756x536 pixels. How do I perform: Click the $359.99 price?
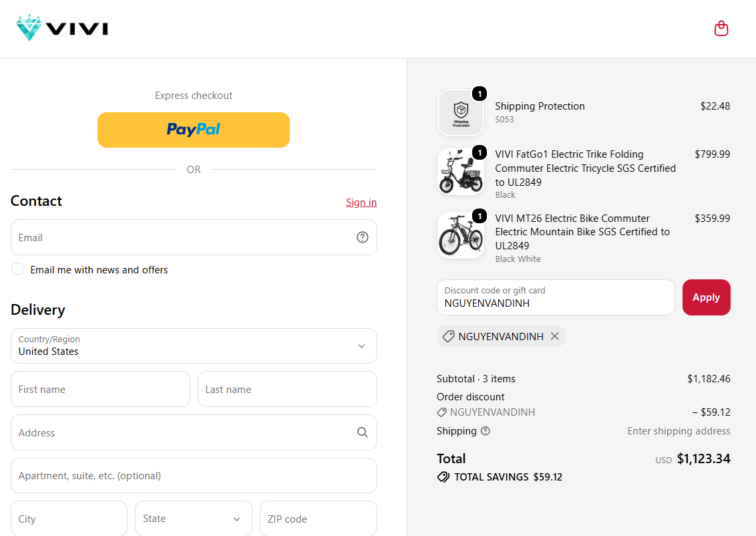712,219
